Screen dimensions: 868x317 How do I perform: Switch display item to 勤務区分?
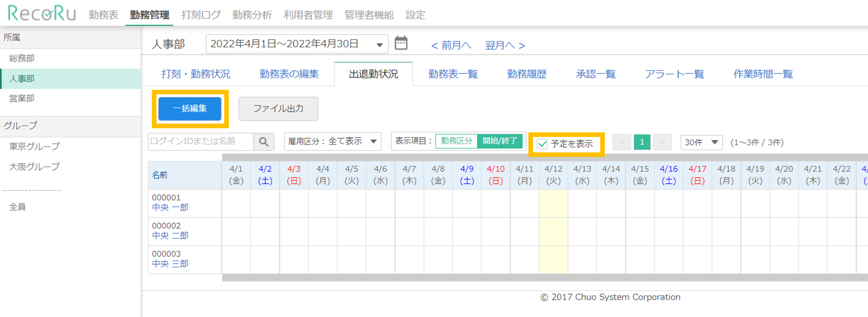point(456,141)
